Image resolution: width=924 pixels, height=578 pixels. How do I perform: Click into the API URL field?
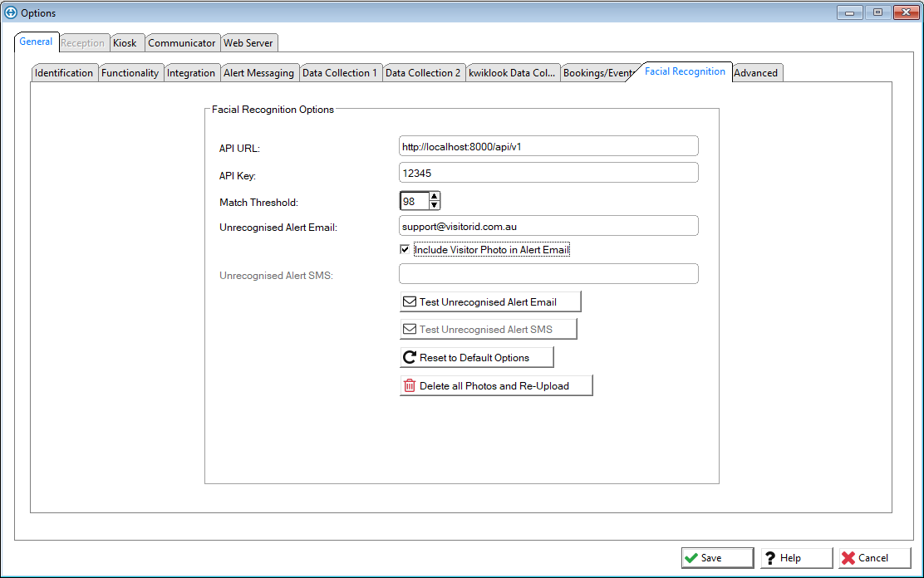(548, 146)
